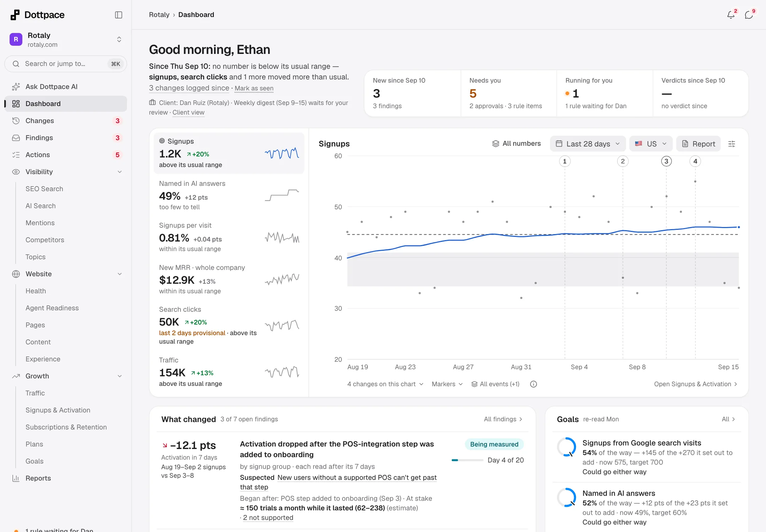The height and width of the screenshot is (532, 766).
Task: Click the search magnifier icon
Action: pos(16,64)
